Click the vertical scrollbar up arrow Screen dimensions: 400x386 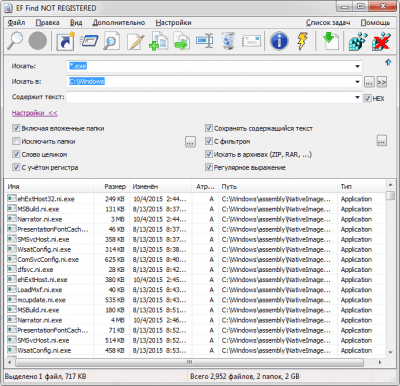coord(390,185)
